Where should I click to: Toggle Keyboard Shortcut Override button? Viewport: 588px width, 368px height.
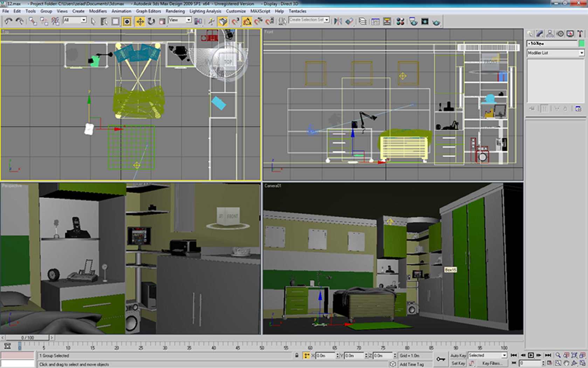click(x=223, y=21)
